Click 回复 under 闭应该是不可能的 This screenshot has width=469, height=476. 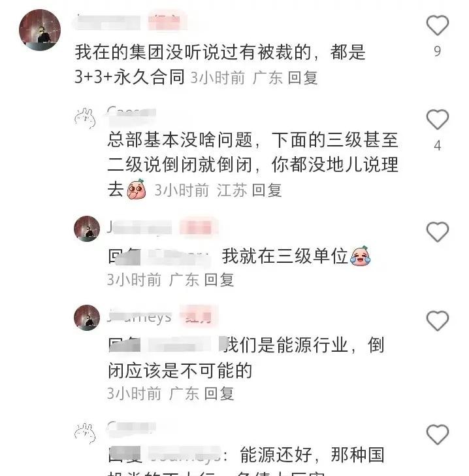point(219,394)
